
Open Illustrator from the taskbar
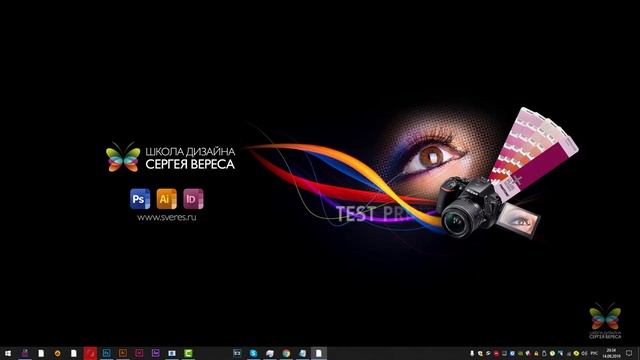123,353
